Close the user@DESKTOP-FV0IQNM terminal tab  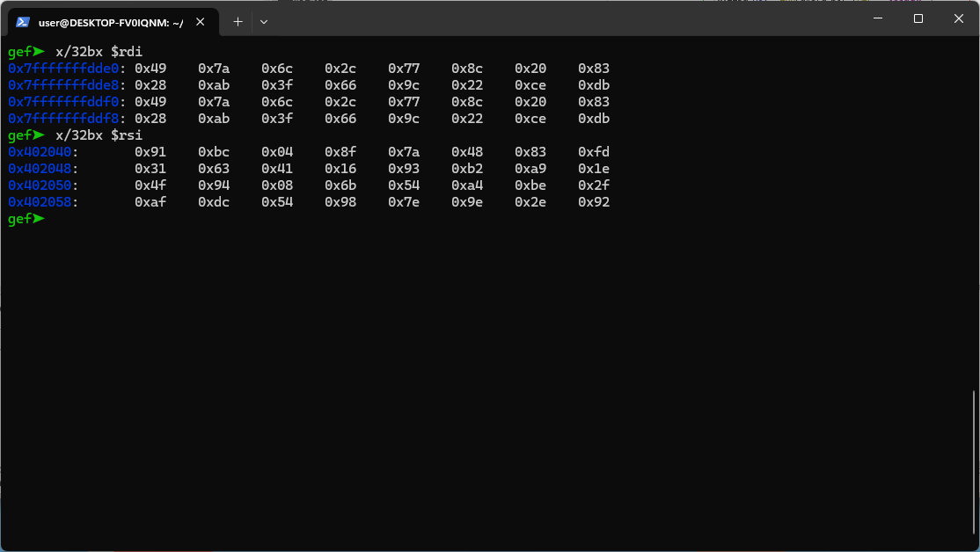pos(201,22)
